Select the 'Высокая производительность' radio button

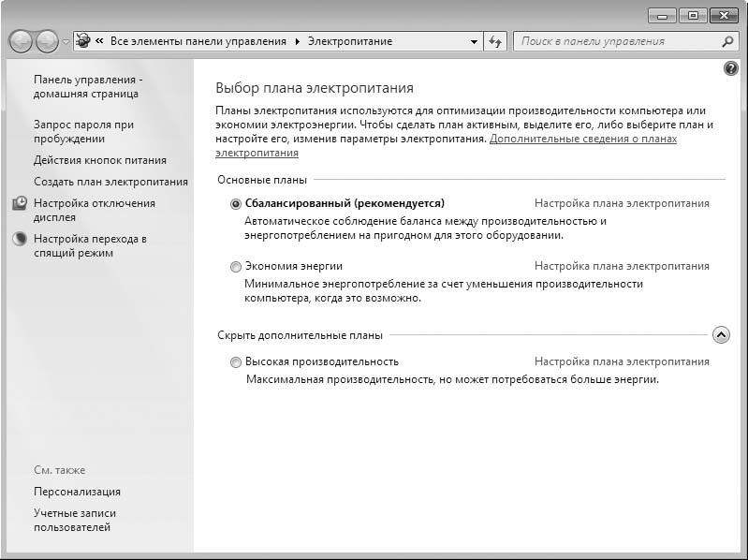point(236,362)
